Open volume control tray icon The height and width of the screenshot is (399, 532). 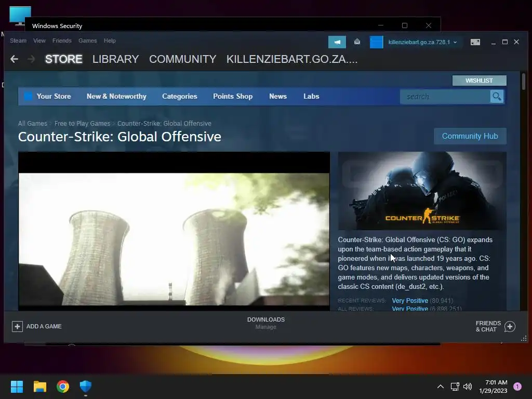[x=468, y=387]
